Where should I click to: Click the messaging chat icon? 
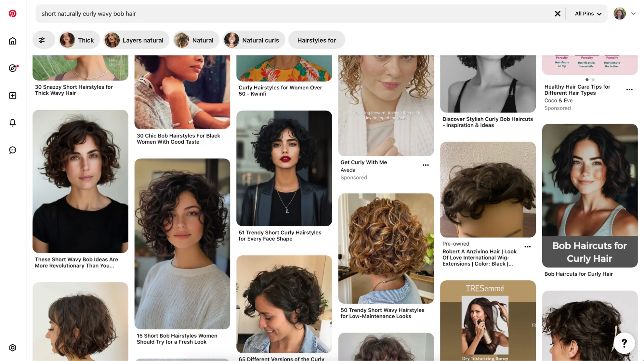pyautogui.click(x=12, y=150)
